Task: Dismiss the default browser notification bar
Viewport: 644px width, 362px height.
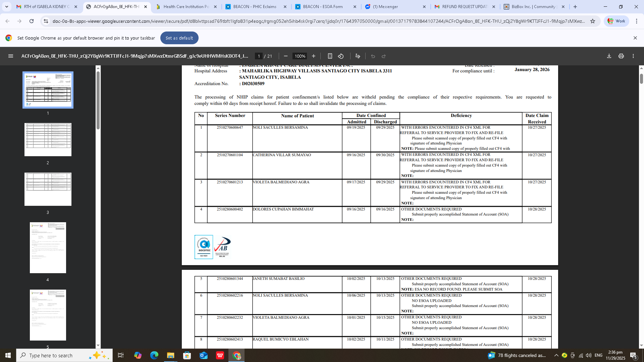Action: [635, 38]
